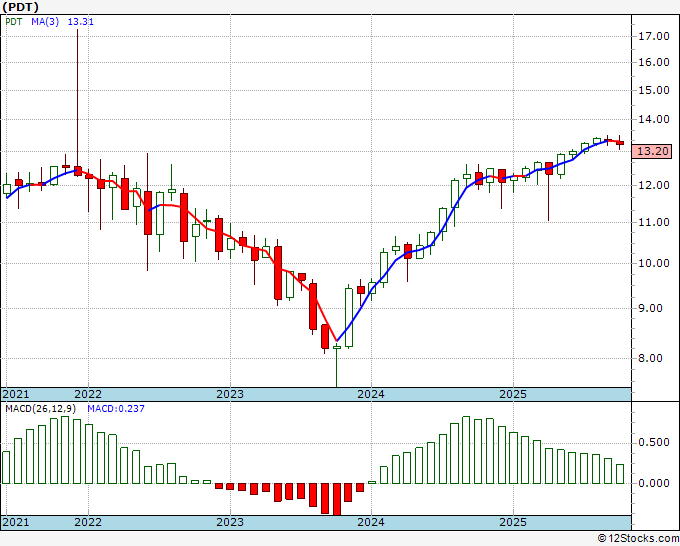Click the MACD(26,12,9) indicator label
Image resolution: width=680 pixels, height=546 pixels.
pos(41,409)
